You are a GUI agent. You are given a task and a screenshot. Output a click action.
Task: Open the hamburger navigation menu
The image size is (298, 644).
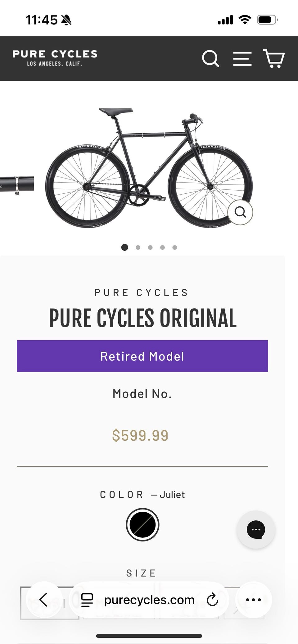point(242,59)
